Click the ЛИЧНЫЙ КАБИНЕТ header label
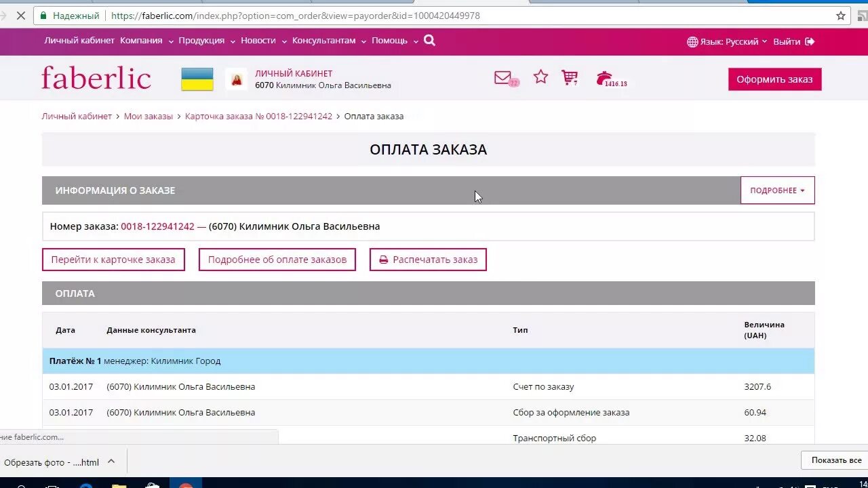This screenshot has width=868, height=488. tap(294, 73)
